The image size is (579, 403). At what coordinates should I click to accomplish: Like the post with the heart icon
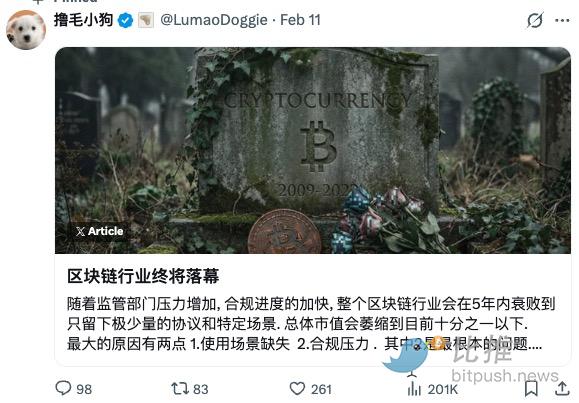coord(297,389)
